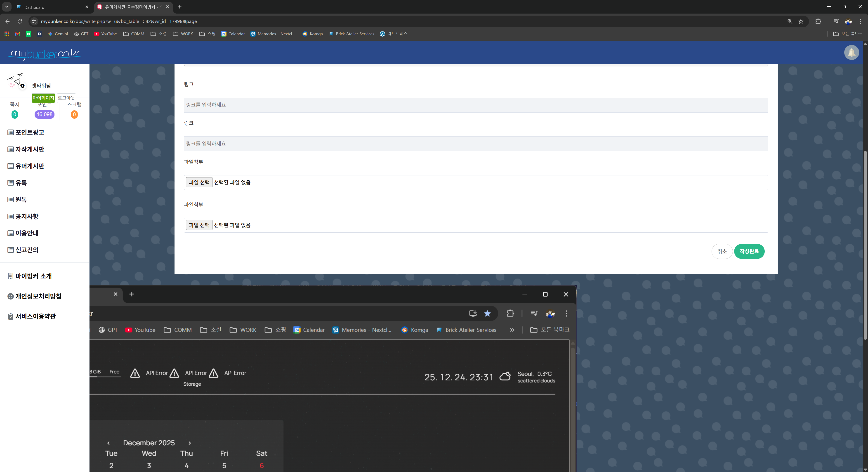Click the 마이페이지 green button
The width and height of the screenshot is (868, 472).
[43, 98]
